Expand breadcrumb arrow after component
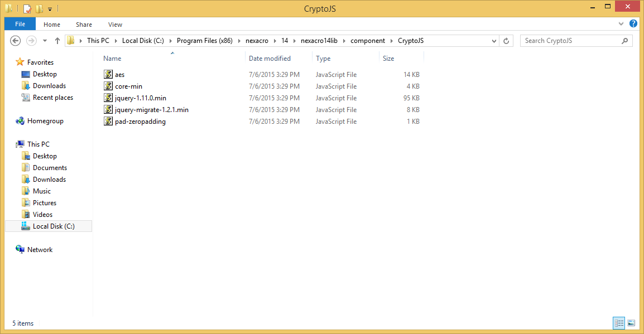Screen dimensions: 644x334 pos(391,41)
